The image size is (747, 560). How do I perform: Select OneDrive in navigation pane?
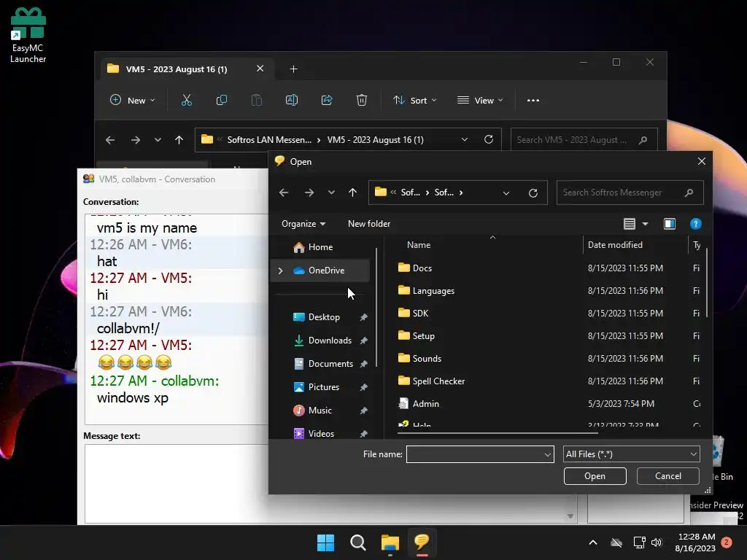pyautogui.click(x=320, y=271)
